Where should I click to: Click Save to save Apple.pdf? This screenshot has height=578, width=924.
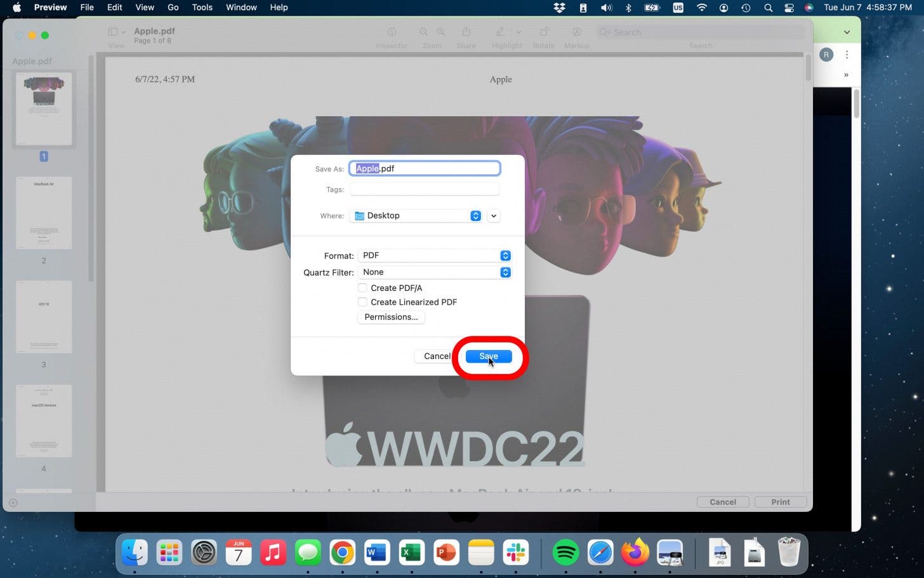point(487,356)
